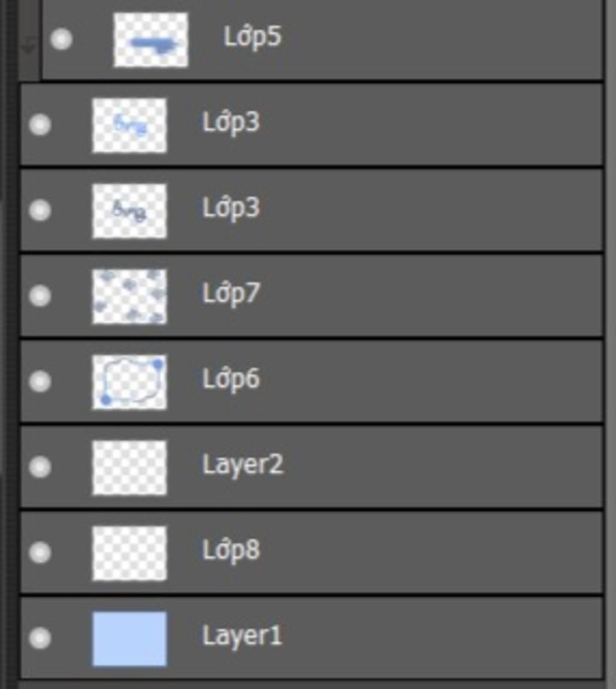616x689 pixels.
Task: Select the Layer1 background layer name
Action: (242, 636)
